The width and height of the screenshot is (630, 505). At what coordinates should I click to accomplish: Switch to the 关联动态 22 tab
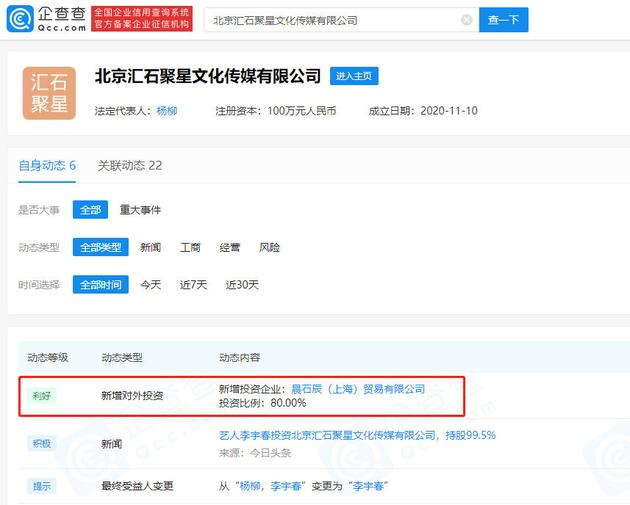coord(130,166)
